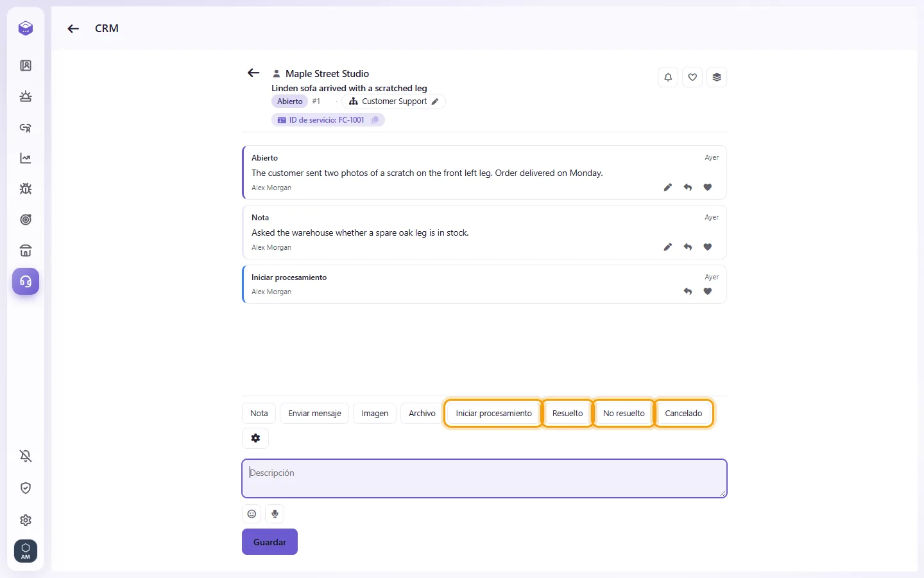Click the muted notifications bell in sidebar

tap(26, 456)
